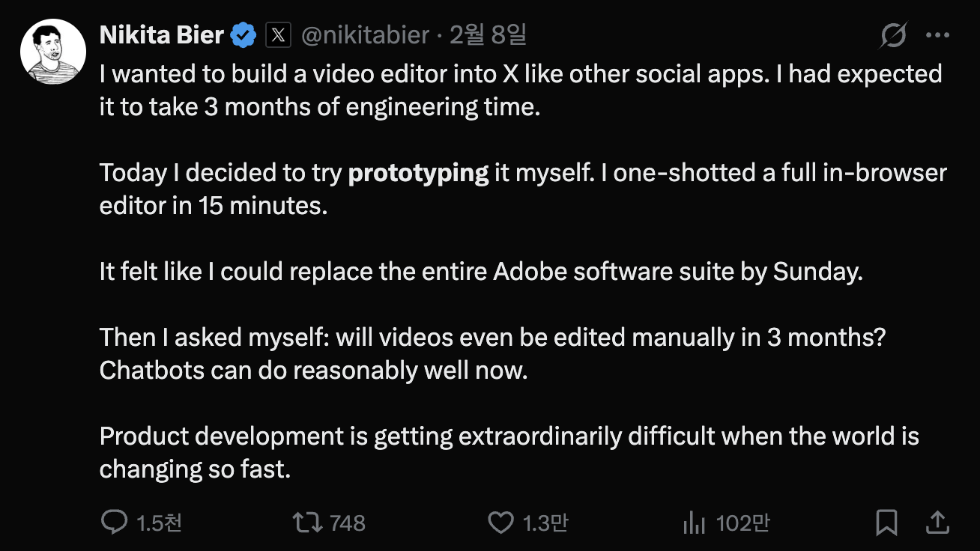The height and width of the screenshot is (551, 980).
Task: Click the blue verified checkmark badge
Action: [244, 35]
